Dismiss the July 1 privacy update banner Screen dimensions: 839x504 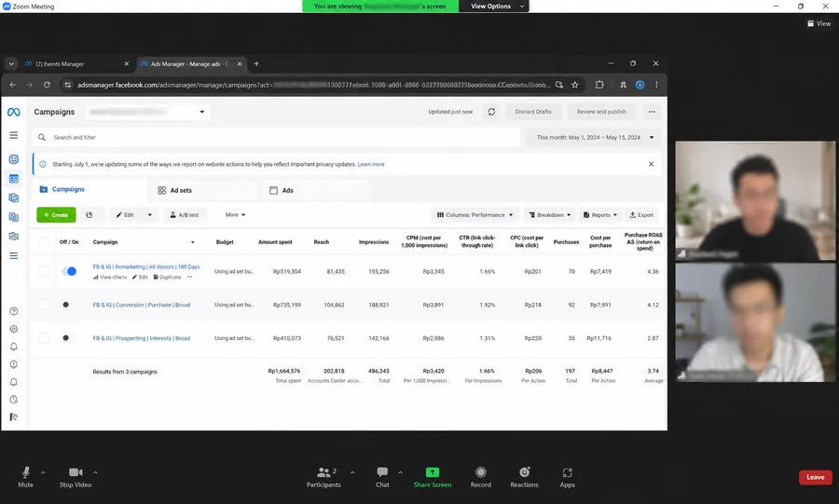(652, 164)
